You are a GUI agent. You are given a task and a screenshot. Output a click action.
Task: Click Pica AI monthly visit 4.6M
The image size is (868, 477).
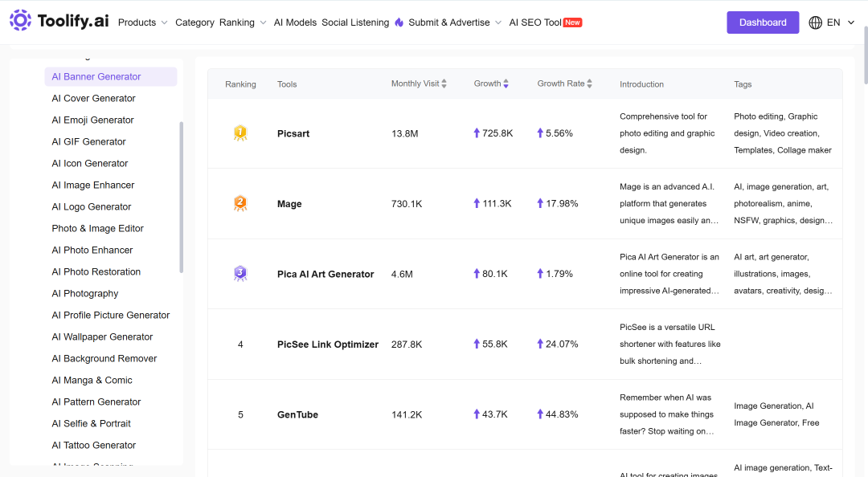click(402, 274)
